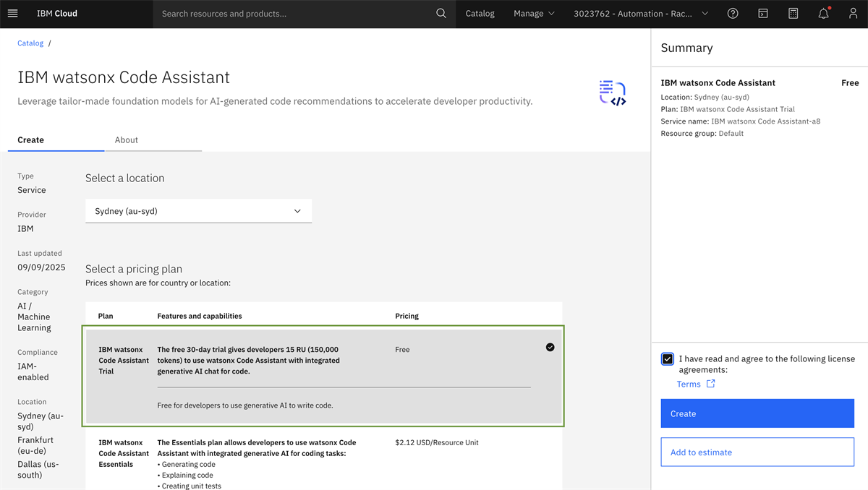Click Resource group: Default in Summary
This screenshot has width=868, height=490.
click(702, 134)
